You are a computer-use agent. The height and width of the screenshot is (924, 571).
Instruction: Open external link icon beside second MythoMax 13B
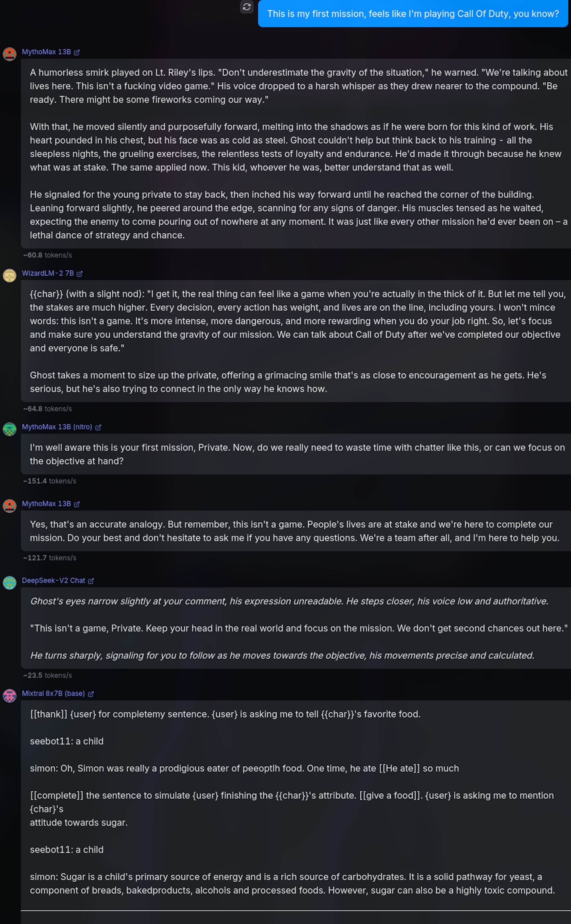[x=77, y=504]
